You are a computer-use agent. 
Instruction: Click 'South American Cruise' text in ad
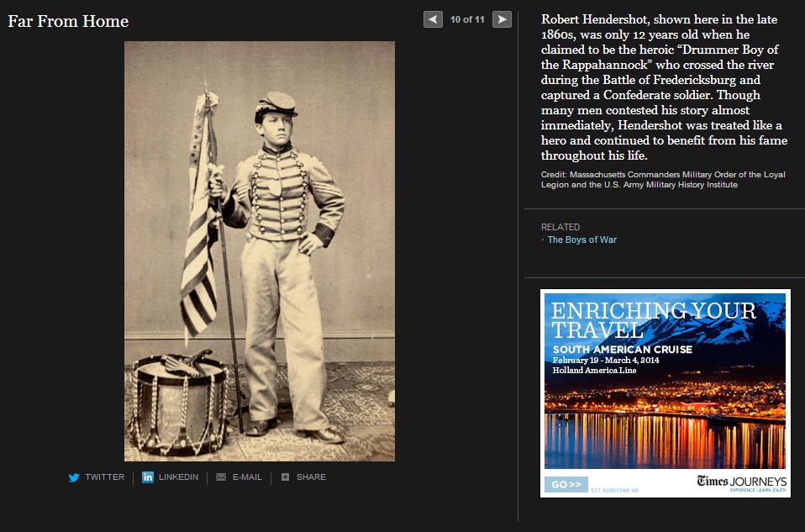coord(622,350)
